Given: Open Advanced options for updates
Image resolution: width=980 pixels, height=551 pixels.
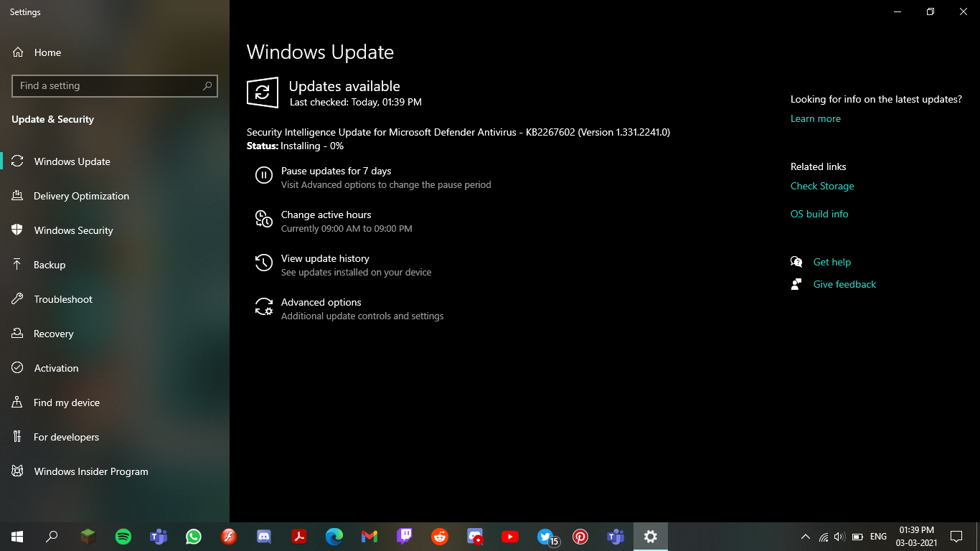Looking at the screenshot, I should [x=350, y=309].
